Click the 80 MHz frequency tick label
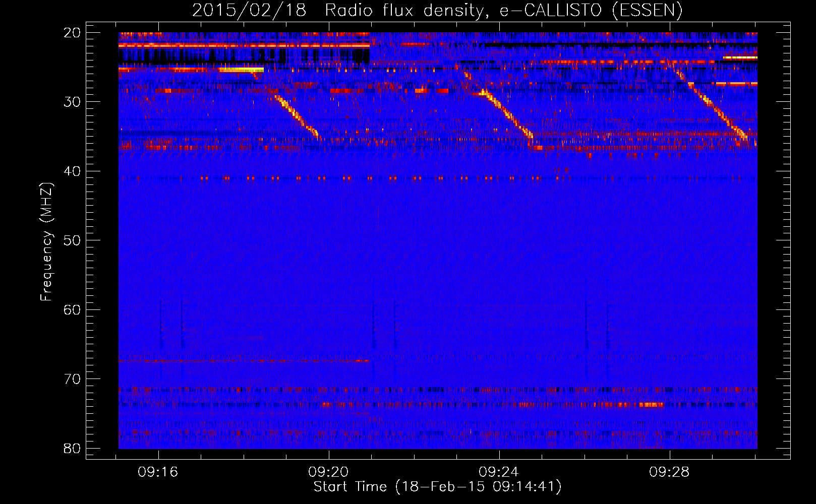 72,448
